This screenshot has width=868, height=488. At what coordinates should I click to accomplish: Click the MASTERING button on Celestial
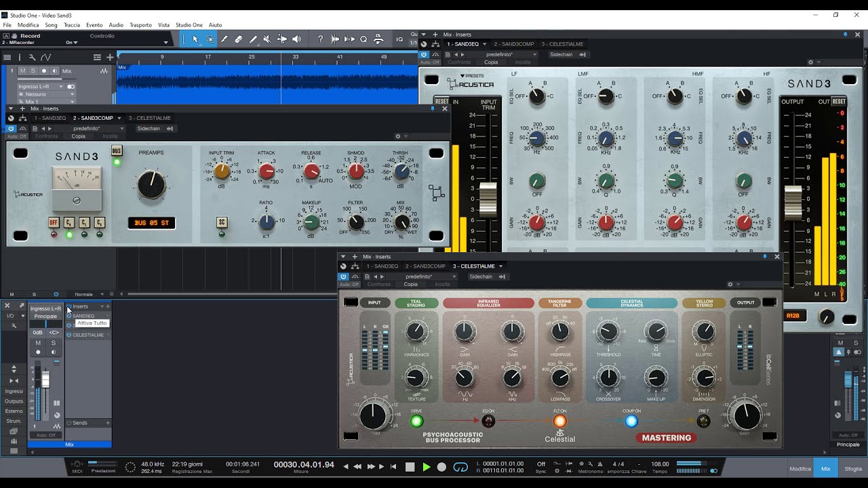pyautogui.click(x=667, y=438)
